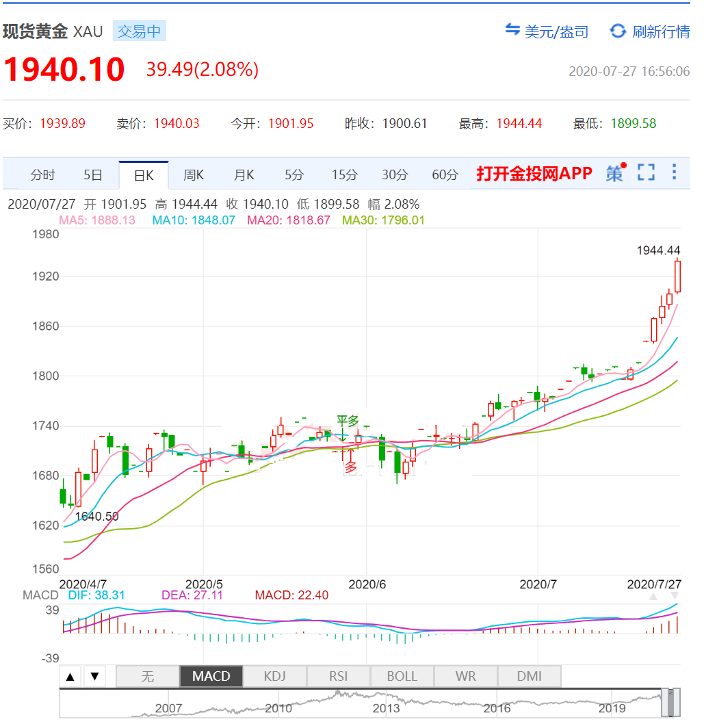Click the MA20: 1818.67 legend
The image size is (704, 728).
tap(289, 220)
